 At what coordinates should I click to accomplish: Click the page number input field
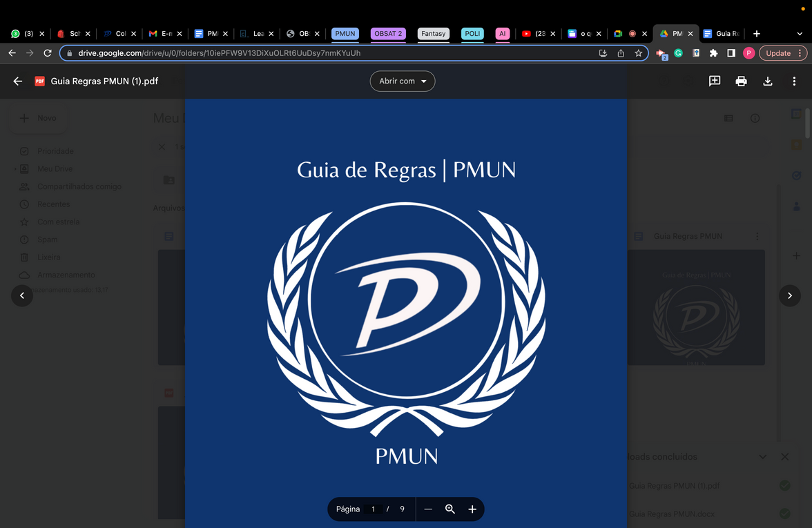point(373,509)
